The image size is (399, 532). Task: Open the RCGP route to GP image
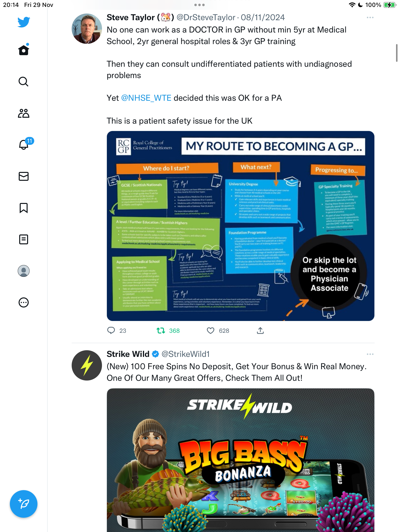241,226
